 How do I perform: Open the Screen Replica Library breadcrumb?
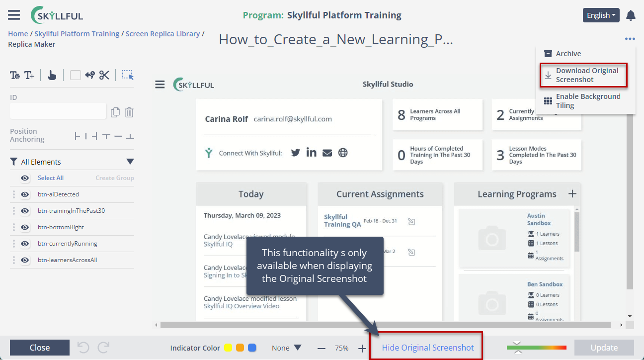[163, 34]
